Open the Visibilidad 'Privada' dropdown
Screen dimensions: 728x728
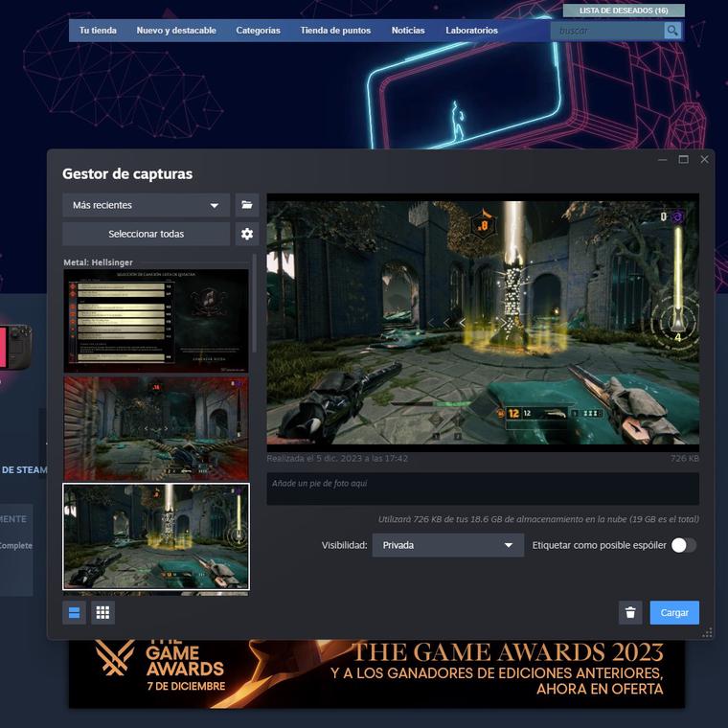pyautogui.click(x=448, y=545)
